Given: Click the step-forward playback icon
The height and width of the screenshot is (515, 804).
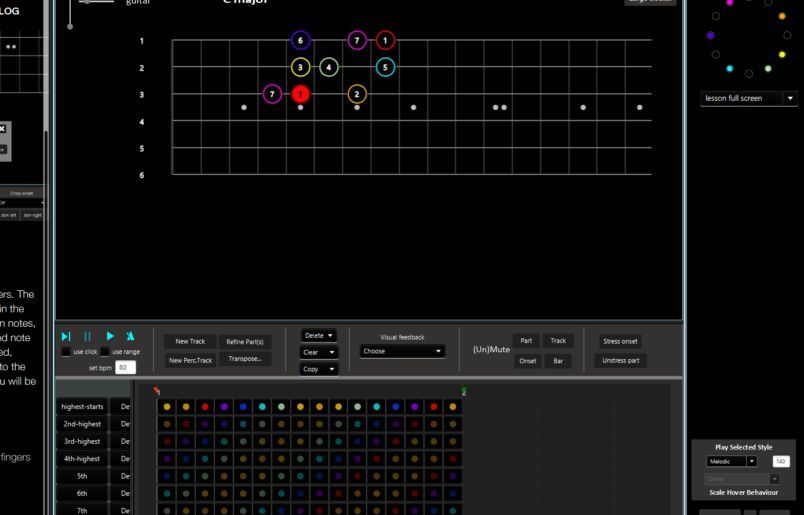Looking at the screenshot, I should click(66, 336).
